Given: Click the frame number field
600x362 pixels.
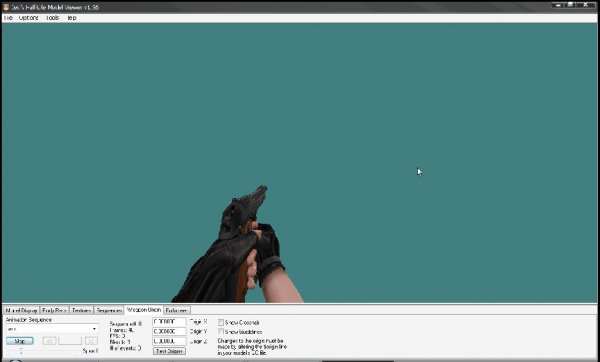Looking at the screenshot, I should (70, 341).
